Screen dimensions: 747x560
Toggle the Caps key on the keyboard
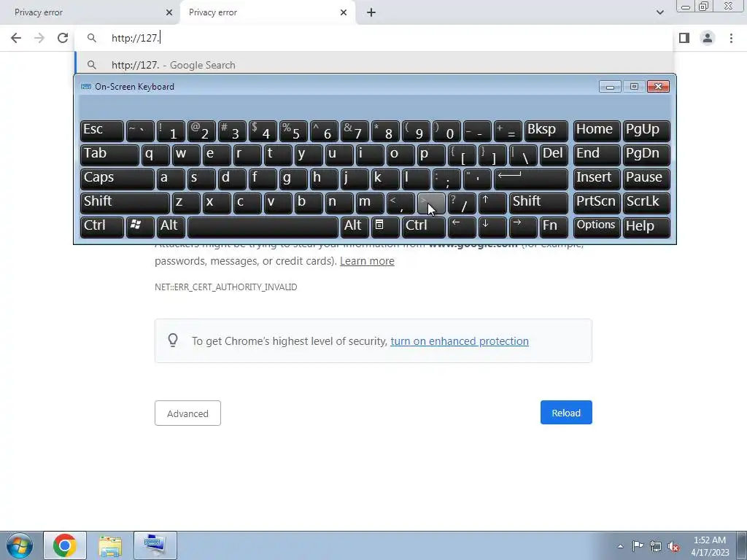pyautogui.click(x=117, y=178)
